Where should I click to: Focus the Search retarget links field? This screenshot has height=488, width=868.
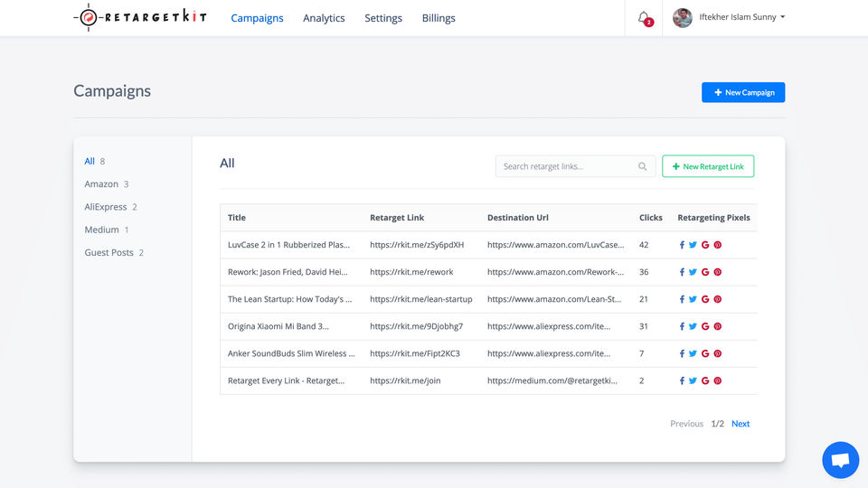click(575, 166)
